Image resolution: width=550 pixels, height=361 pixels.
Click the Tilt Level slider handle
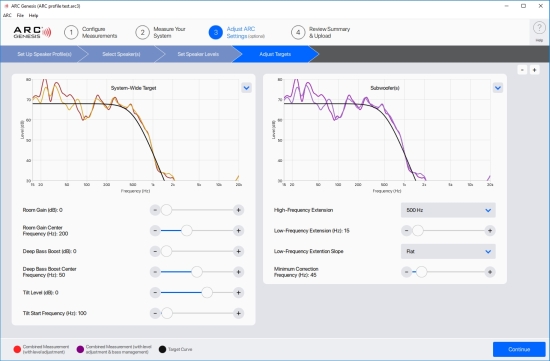click(207, 293)
